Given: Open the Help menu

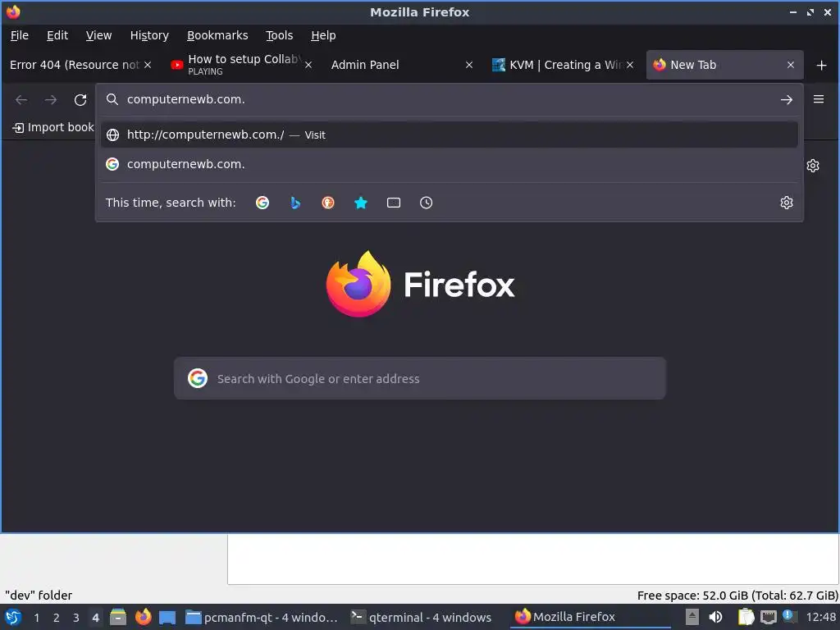Looking at the screenshot, I should (323, 35).
